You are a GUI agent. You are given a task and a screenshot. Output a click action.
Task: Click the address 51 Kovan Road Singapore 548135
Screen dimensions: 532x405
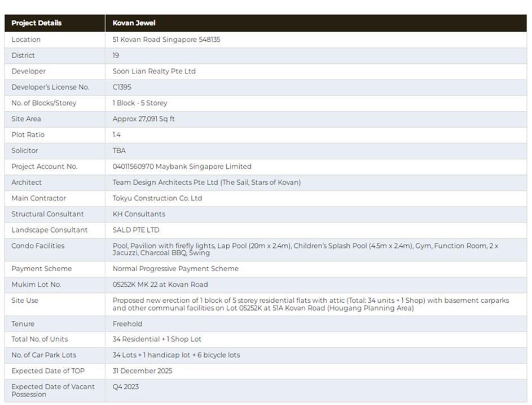(x=166, y=40)
